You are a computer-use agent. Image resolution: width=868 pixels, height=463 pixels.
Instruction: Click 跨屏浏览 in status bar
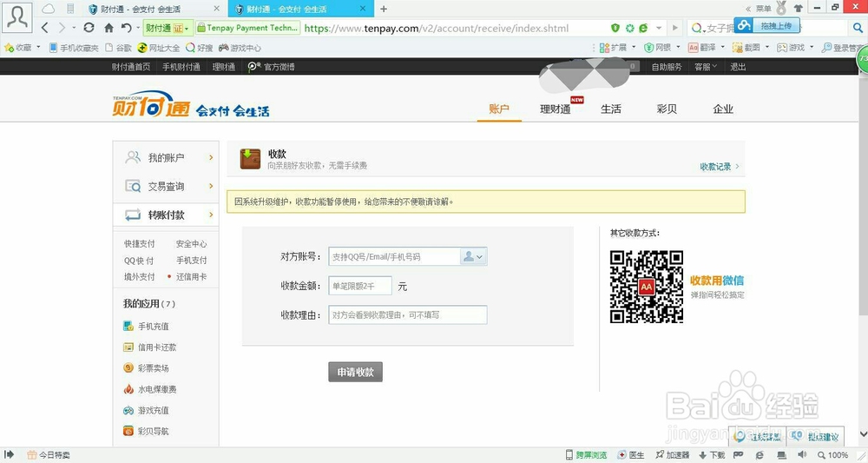pos(586,454)
